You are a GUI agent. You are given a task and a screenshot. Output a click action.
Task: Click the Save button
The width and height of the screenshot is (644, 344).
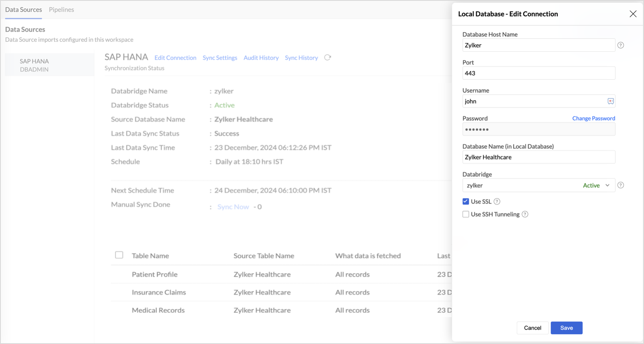566,328
